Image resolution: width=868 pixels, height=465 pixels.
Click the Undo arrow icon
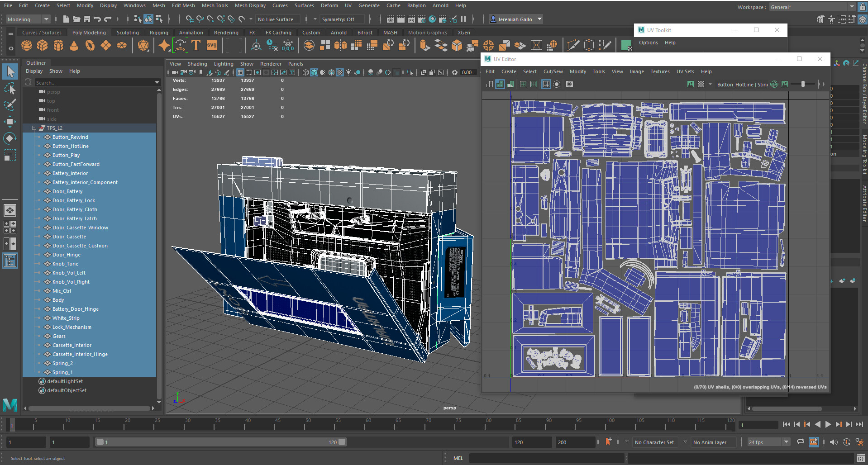coord(97,19)
